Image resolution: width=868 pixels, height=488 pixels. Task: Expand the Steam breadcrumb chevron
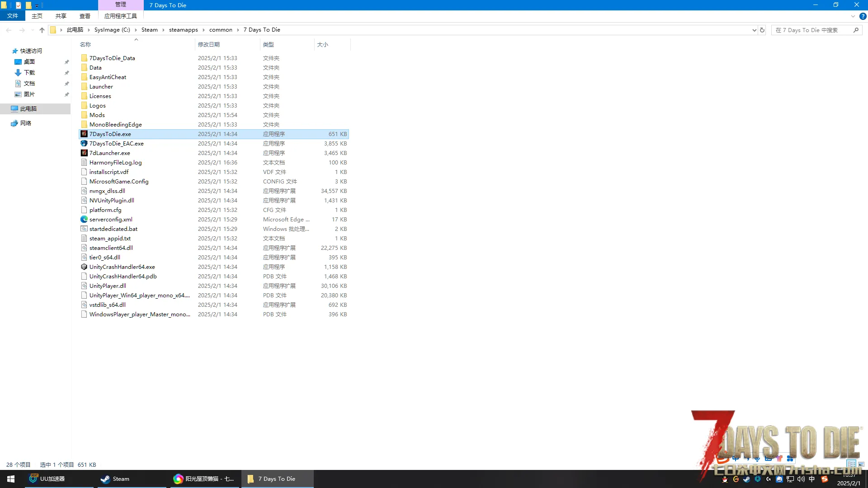click(164, 30)
